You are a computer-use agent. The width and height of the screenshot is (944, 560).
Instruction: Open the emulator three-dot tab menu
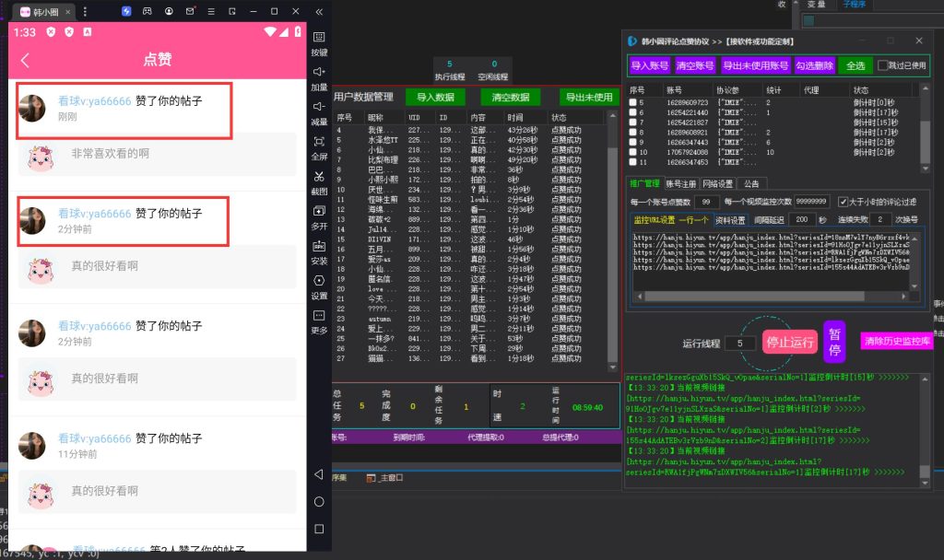click(x=85, y=11)
